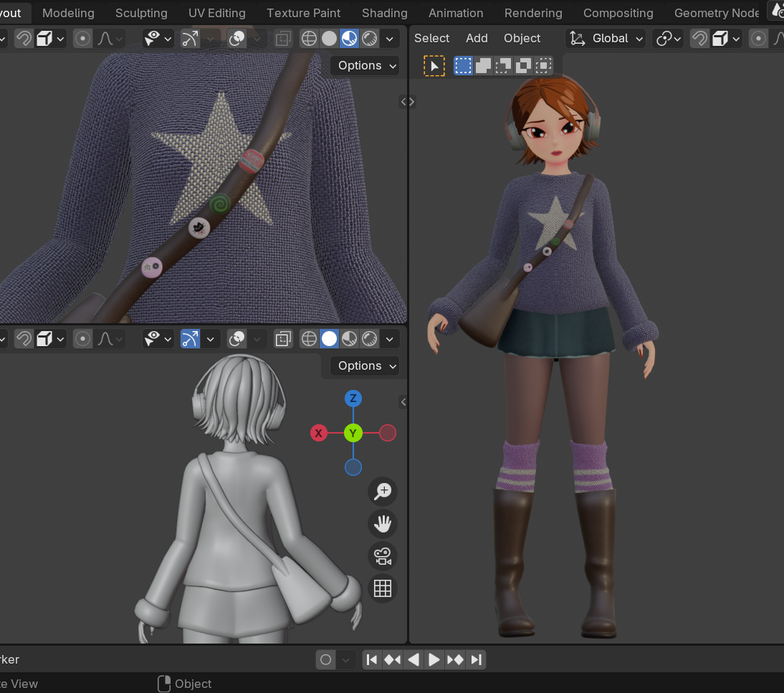Open the Global transform orientation dropdown
Viewport: 784px width, 693px height.
tap(606, 39)
